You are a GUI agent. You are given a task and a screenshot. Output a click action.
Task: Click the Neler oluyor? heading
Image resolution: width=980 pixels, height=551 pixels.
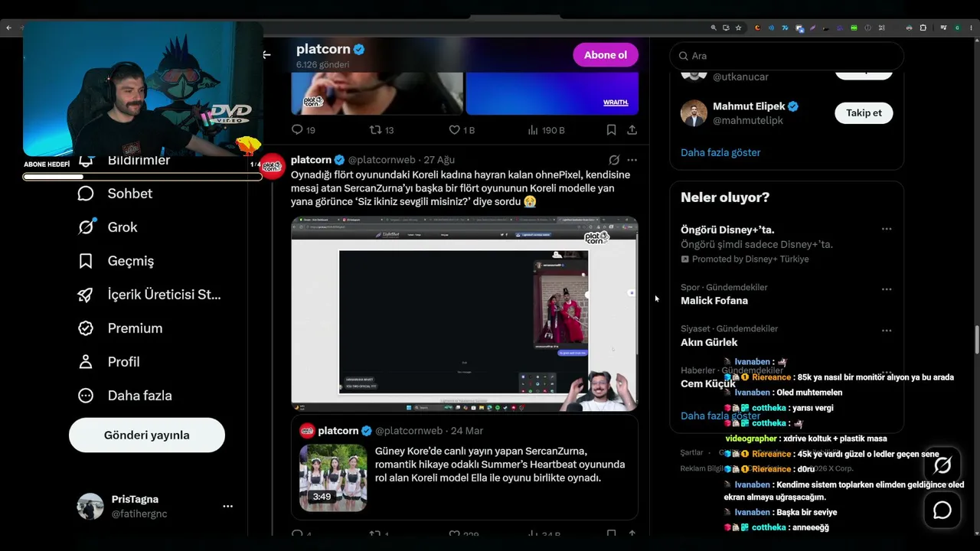(x=725, y=197)
